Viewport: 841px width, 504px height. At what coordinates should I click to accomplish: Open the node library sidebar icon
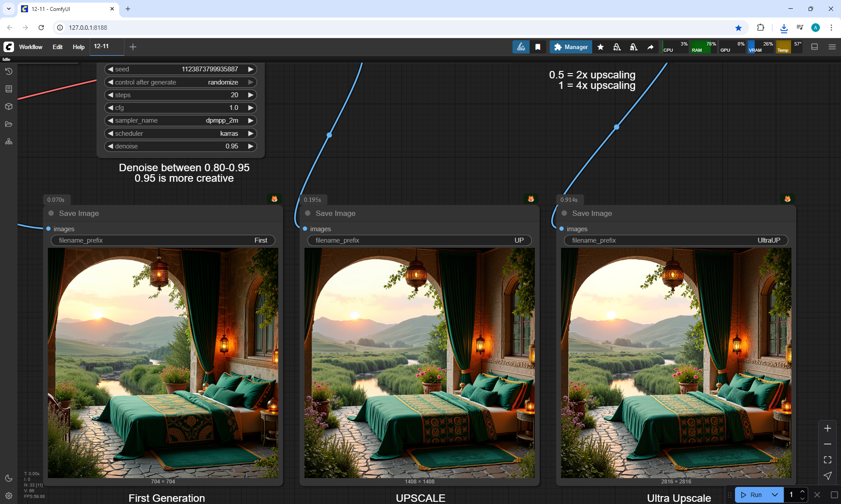[x=8, y=89]
